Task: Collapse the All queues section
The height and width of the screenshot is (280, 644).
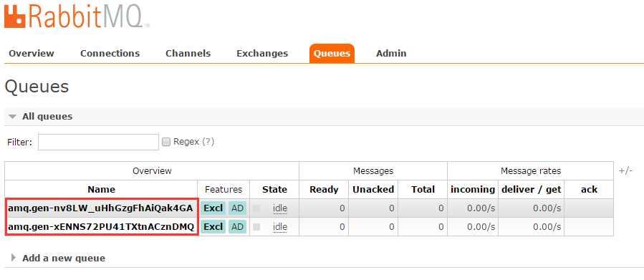Action: 41,117
